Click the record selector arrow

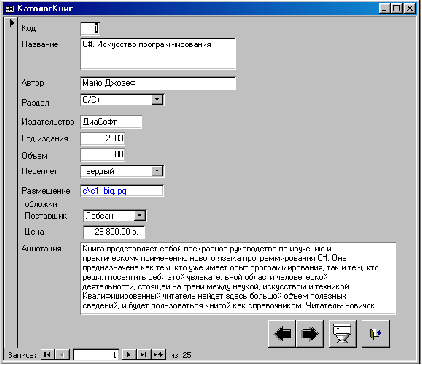(x=11, y=23)
